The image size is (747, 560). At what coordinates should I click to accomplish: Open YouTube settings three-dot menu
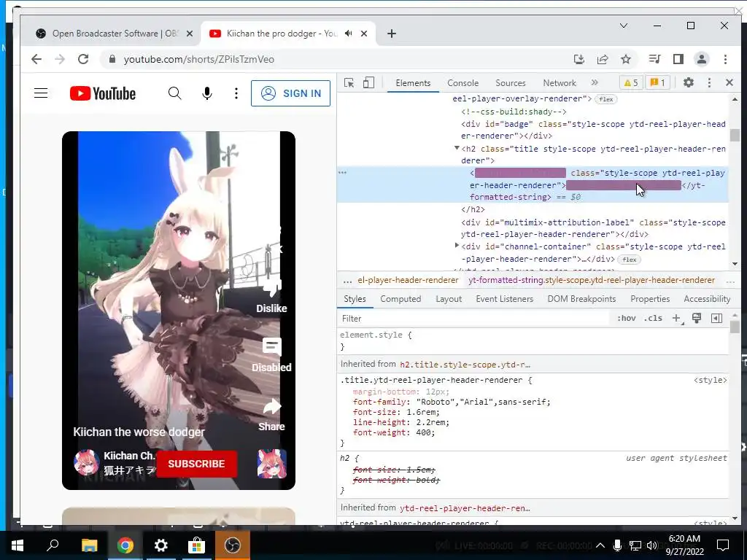[236, 93]
